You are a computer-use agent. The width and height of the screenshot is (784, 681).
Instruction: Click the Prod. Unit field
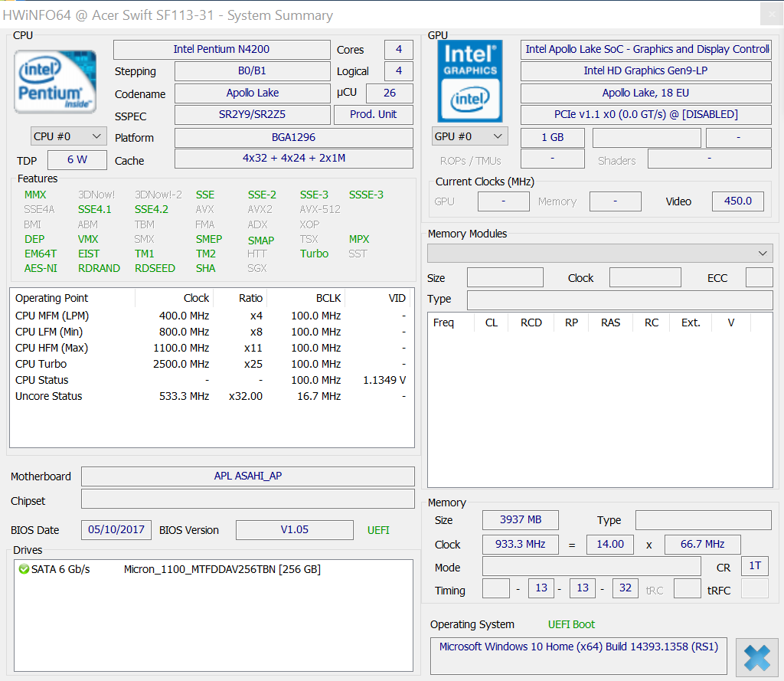pyautogui.click(x=374, y=115)
